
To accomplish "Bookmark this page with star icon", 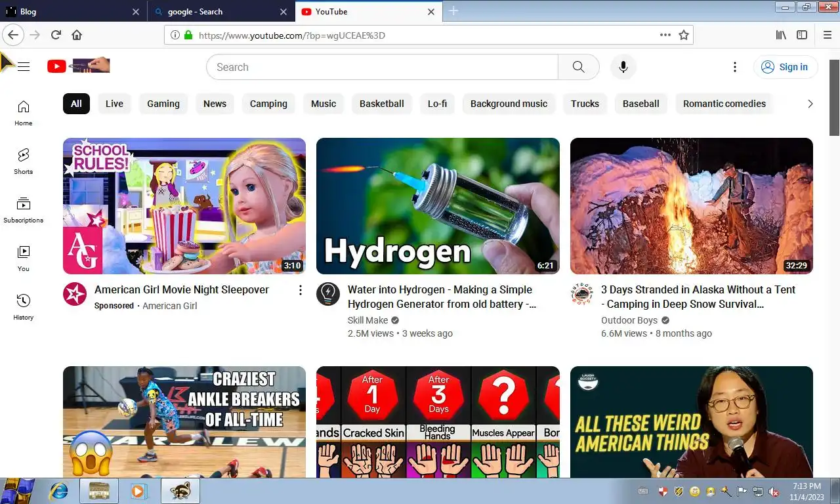I will (684, 35).
